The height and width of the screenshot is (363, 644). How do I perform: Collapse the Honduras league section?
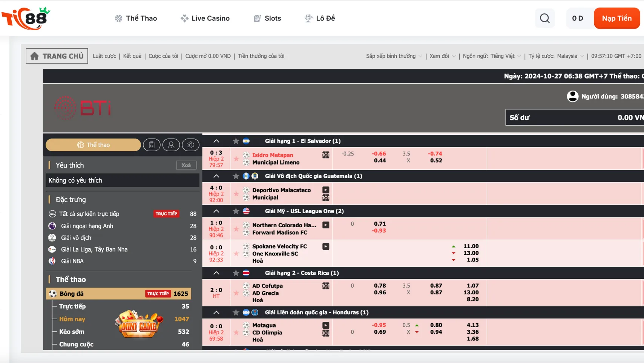(216, 312)
